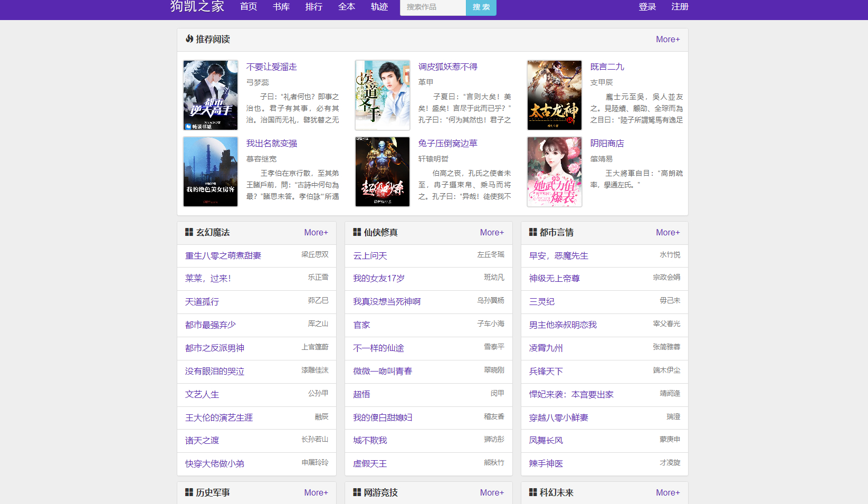
Task: Open the novel 都市之反派男神
Action: (x=215, y=348)
